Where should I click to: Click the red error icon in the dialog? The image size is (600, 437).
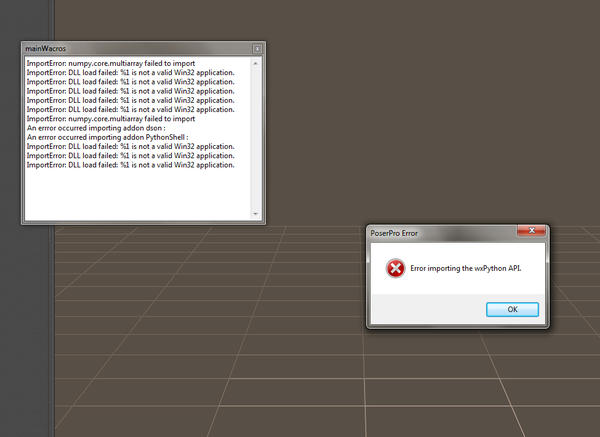395,268
